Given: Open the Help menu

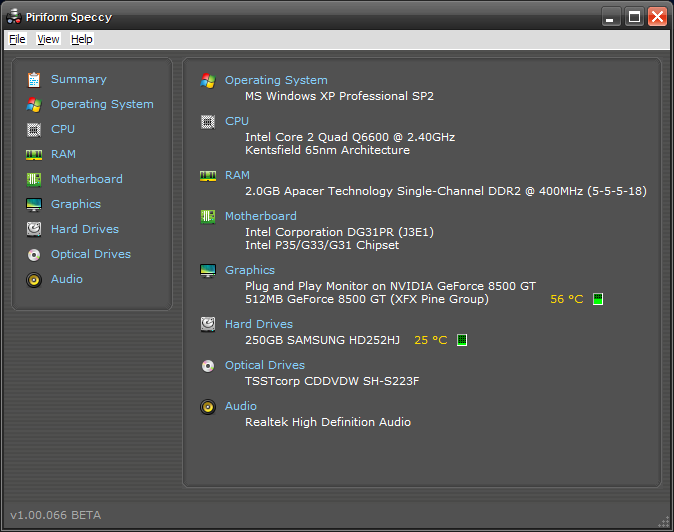Looking at the screenshot, I should (82, 39).
